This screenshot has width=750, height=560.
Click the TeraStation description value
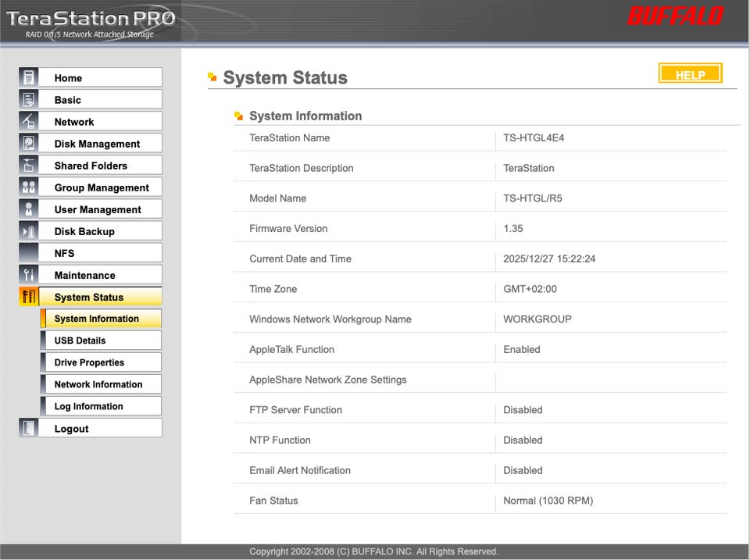(x=529, y=168)
